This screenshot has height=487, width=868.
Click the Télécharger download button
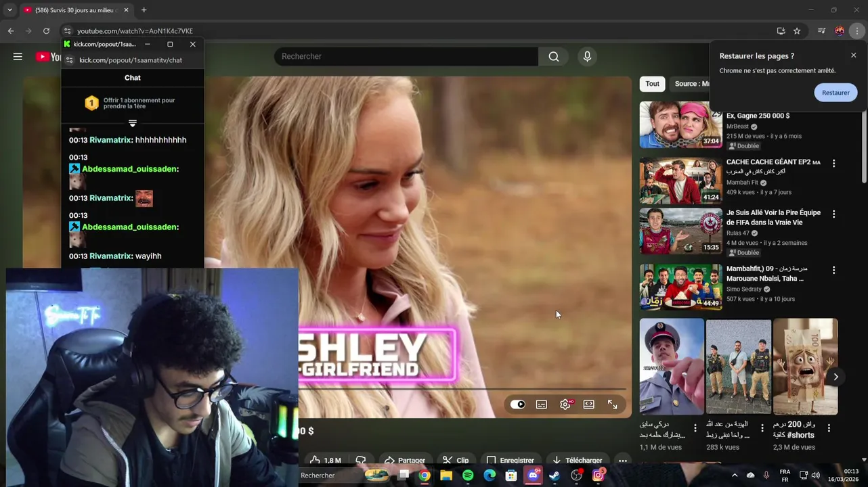click(x=578, y=461)
